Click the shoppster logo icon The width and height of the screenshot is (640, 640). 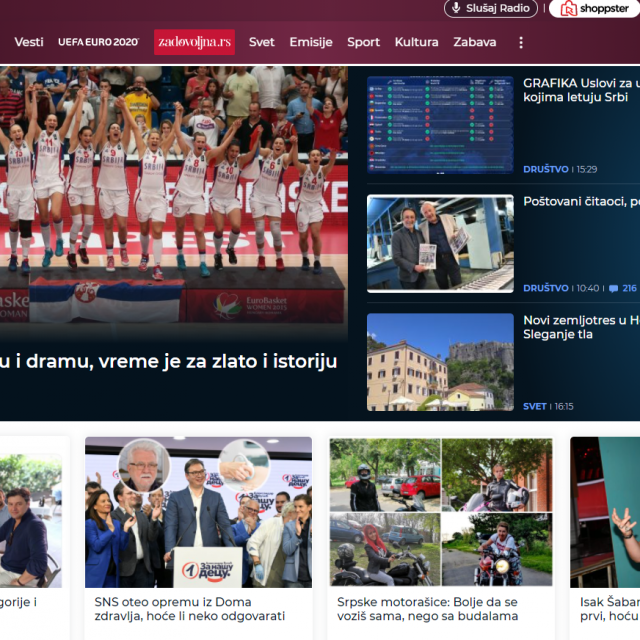click(x=568, y=8)
